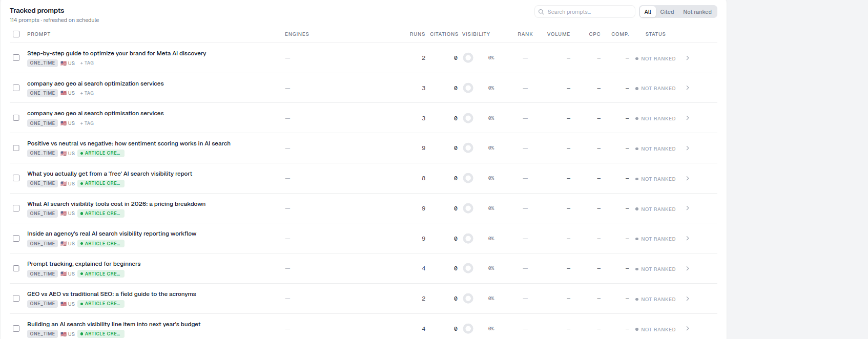Sort by the VISIBILITY column header
Image resolution: width=868 pixels, height=339 pixels.
point(476,34)
